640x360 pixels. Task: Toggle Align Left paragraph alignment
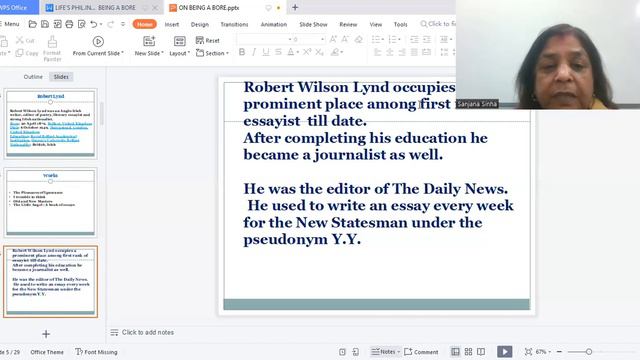(378, 52)
